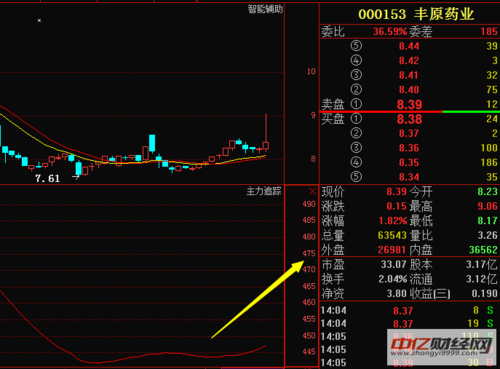Select sell level ④ circle icon at 8.42
The image size is (500, 369).
[356, 60]
